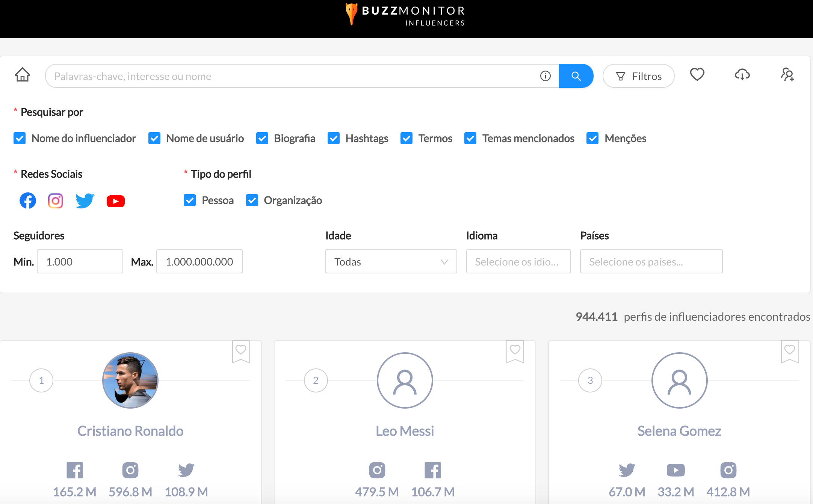Click Selena Gomez's Twitter icon

pyautogui.click(x=627, y=470)
